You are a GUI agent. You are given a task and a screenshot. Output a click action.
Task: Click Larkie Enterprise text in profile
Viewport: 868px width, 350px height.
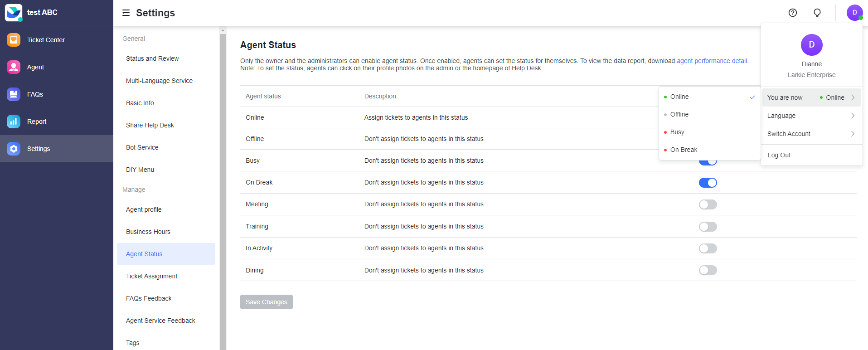click(812, 75)
